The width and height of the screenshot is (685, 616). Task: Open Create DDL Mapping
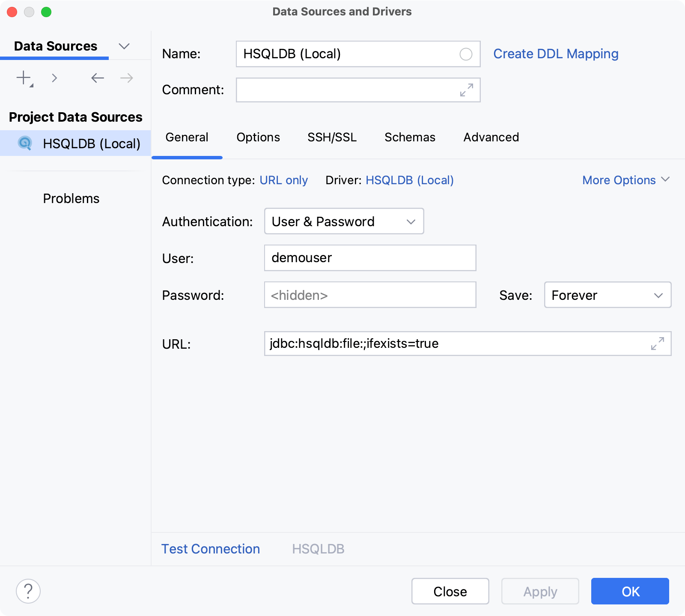tap(555, 54)
